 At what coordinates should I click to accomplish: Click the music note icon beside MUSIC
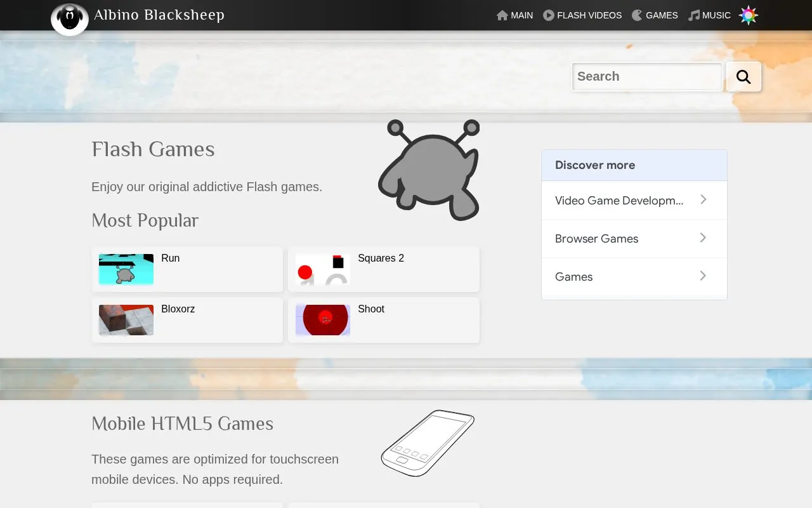click(694, 15)
